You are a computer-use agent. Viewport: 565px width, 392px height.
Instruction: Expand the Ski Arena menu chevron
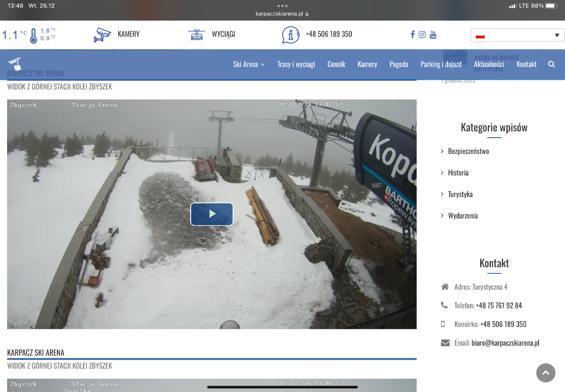(263, 64)
